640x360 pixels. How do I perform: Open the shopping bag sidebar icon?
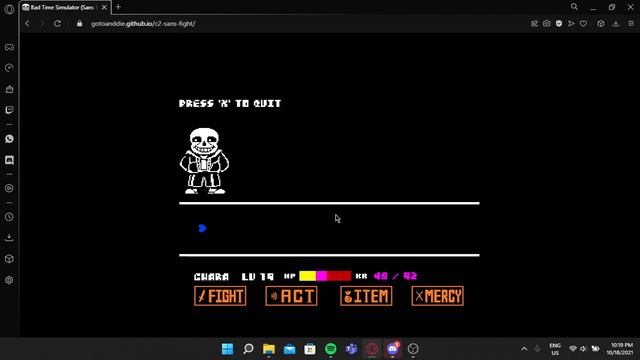pos(9,89)
